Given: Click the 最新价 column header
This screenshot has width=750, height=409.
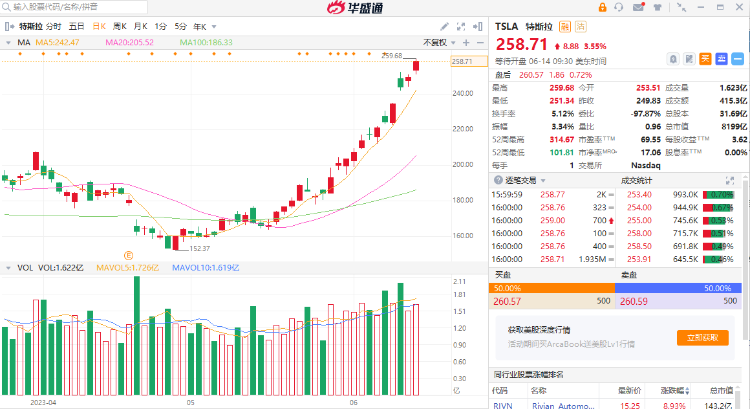Looking at the screenshot, I should pyautogui.click(x=629, y=391).
